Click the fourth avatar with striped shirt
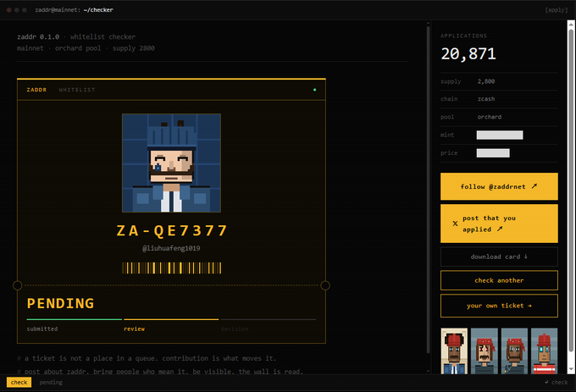The width and height of the screenshot is (576, 392). (545, 351)
